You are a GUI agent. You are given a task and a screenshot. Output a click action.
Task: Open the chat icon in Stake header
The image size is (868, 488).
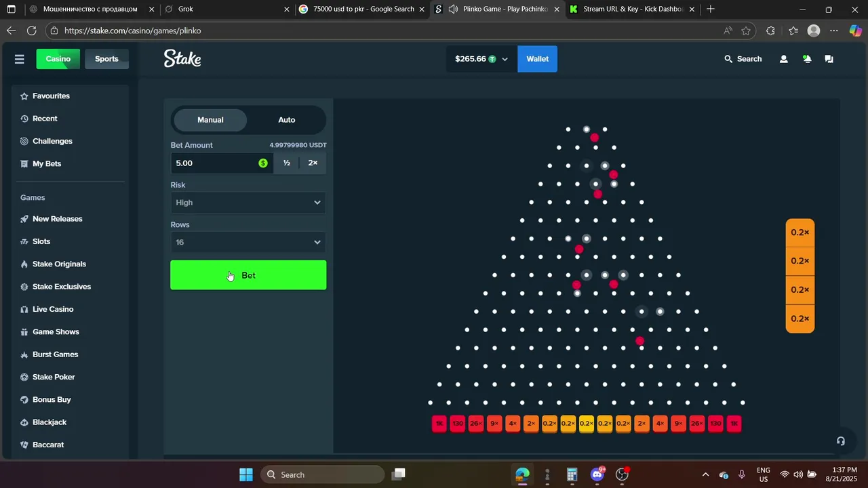829,59
